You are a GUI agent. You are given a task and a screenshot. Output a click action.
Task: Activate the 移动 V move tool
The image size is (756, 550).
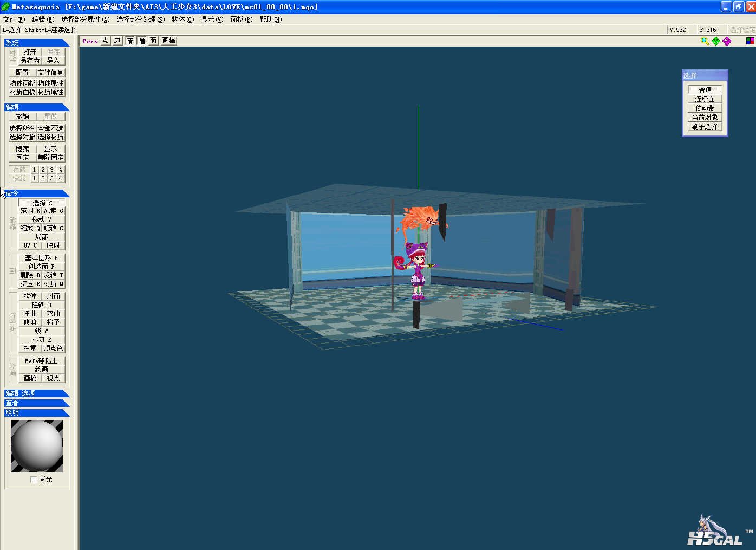42,219
